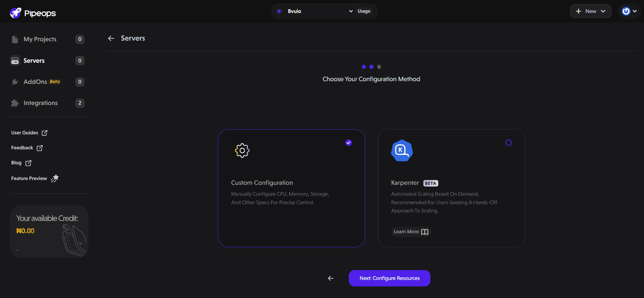Click the Usage button

[x=364, y=11]
